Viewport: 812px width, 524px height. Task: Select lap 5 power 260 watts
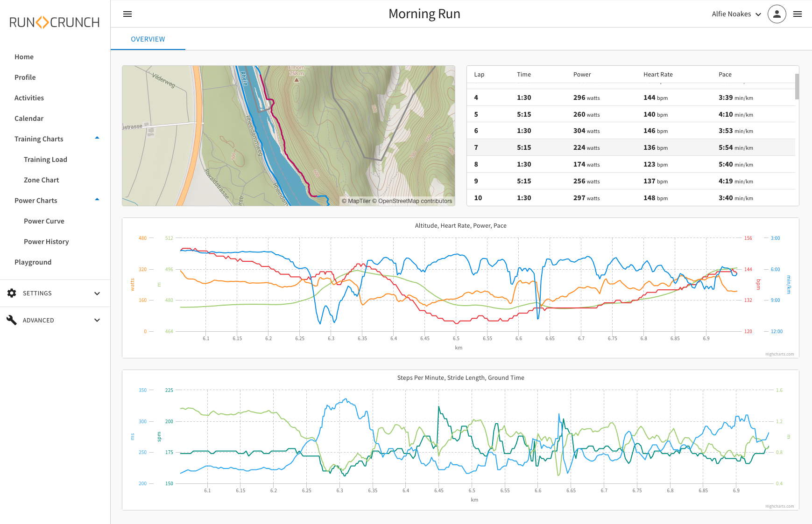(x=586, y=114)
